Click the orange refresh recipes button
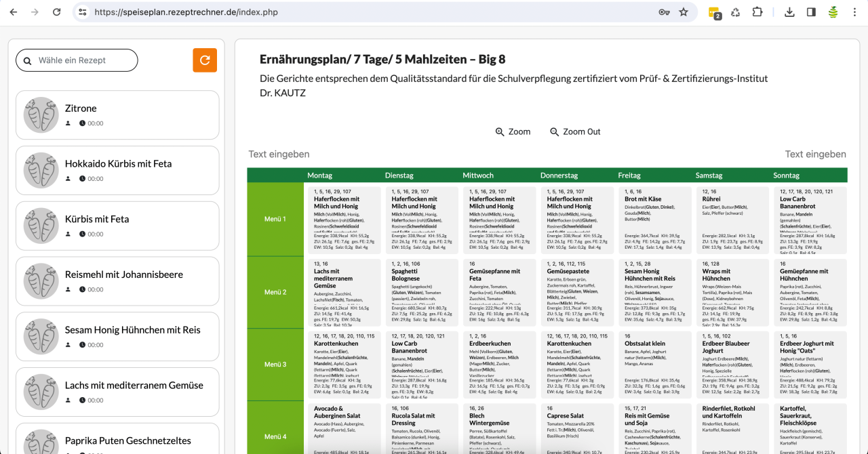Screen dimensions: 868x454 click(x=205, y=60)
